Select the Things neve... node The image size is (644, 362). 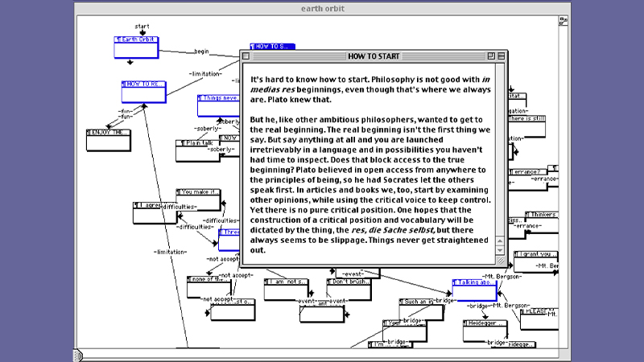[217, 105]
